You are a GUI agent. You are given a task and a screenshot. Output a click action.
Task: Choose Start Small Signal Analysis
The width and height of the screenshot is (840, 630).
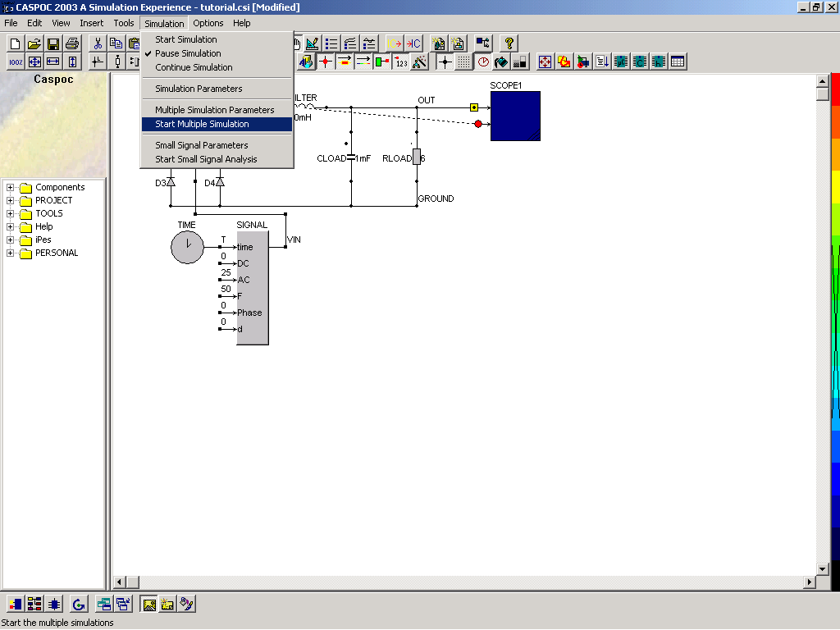tap(217, 159)
